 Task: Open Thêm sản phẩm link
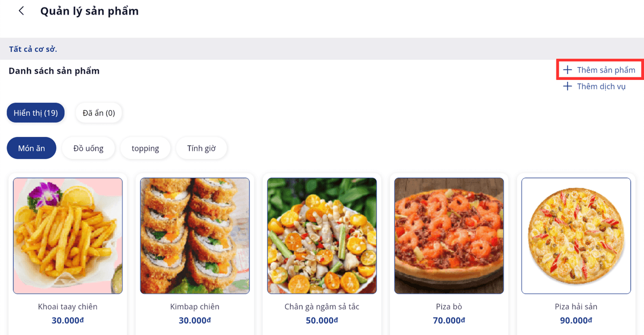coord(606,70)
